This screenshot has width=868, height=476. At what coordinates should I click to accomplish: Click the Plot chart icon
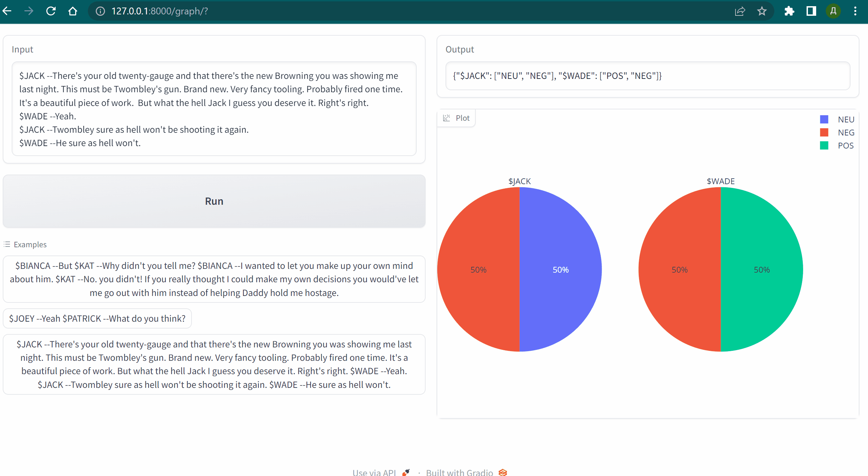tap(447, 118)
